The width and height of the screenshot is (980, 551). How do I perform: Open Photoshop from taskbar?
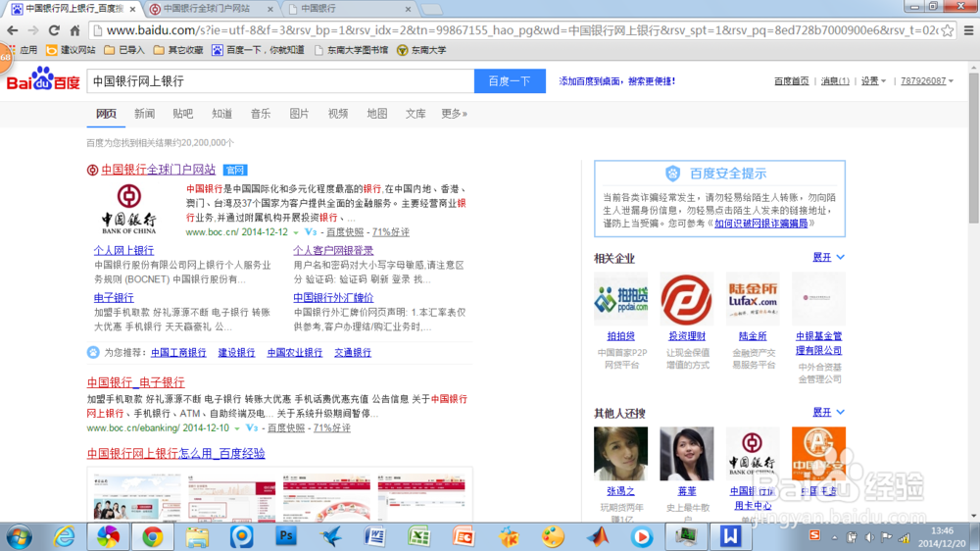[x=285, y=536]
